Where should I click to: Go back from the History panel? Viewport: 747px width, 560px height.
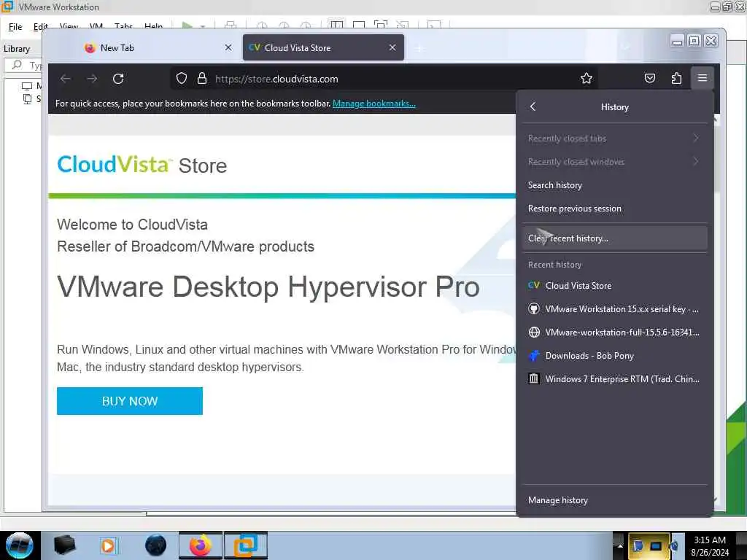point(533,106)
